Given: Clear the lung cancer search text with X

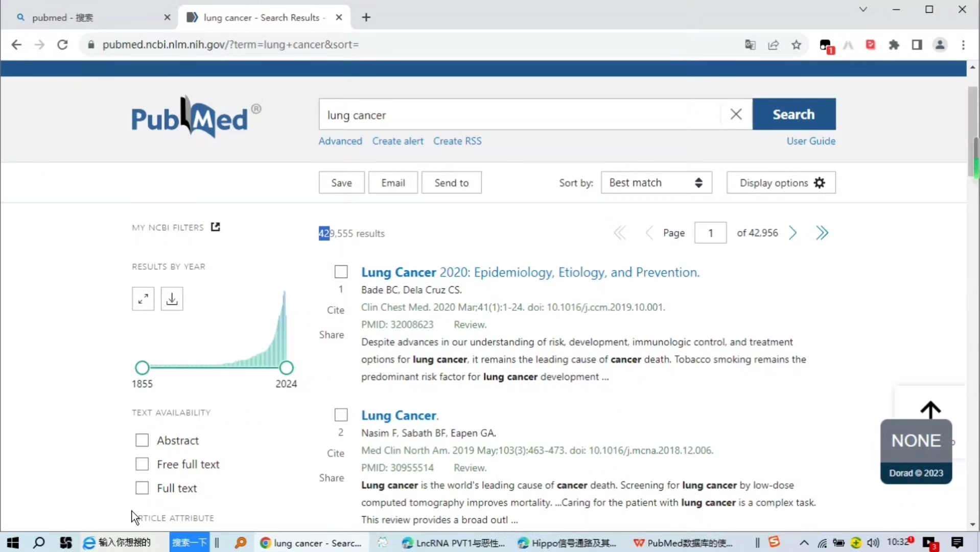Looking at the screenshot, I should 736,114.
